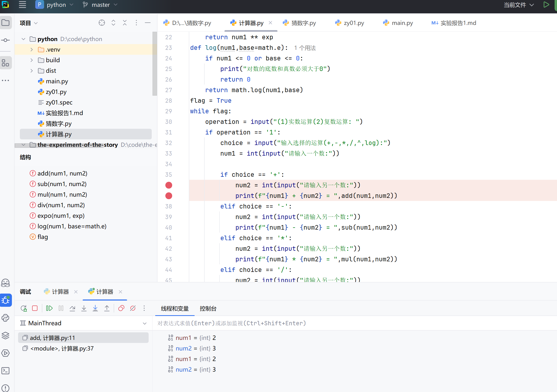Open Python Packages tool window in sidebar
Screen dimensions: 557x392
click(6, 336)
